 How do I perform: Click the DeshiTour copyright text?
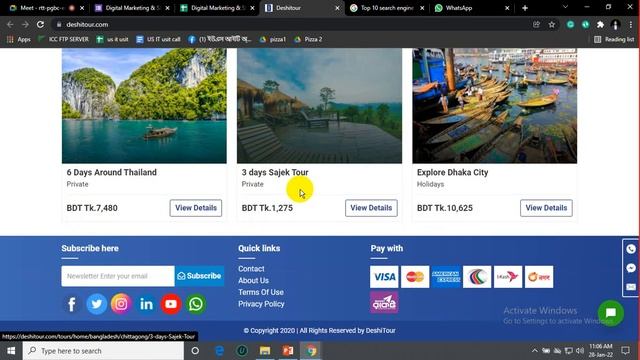319,331
